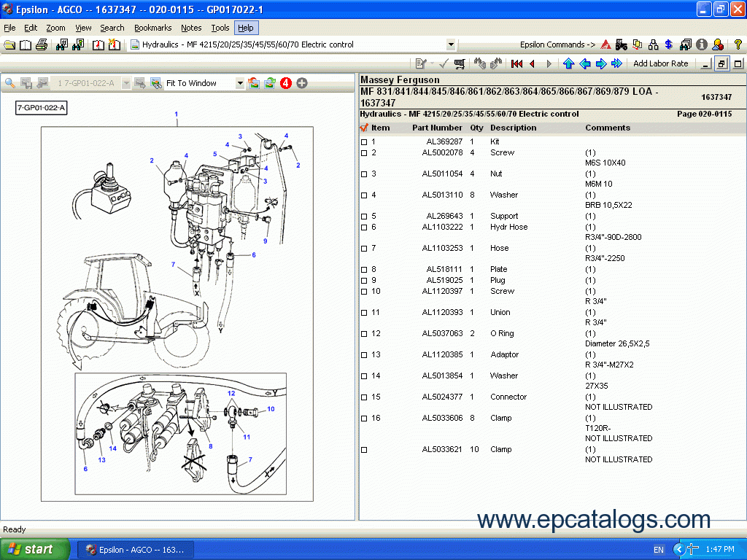Image resolution: width=747 pixels, height=560 pixels.
Task: Open the Bookmarks menu
Action: tap(152, 28)
